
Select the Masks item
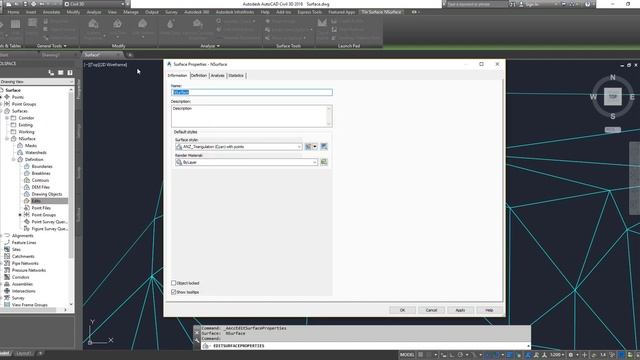point(31,146)
